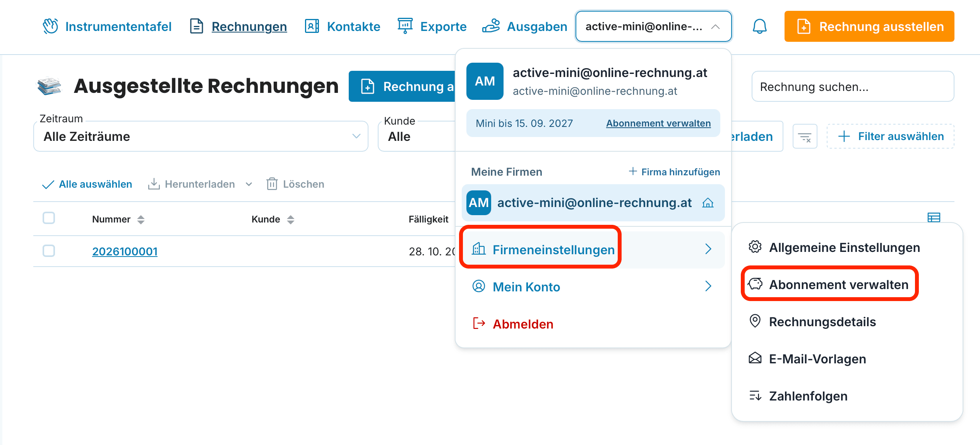Screen dimensions: 980x445
Task: Click the AM avatar in the account header
Action: 485,81
